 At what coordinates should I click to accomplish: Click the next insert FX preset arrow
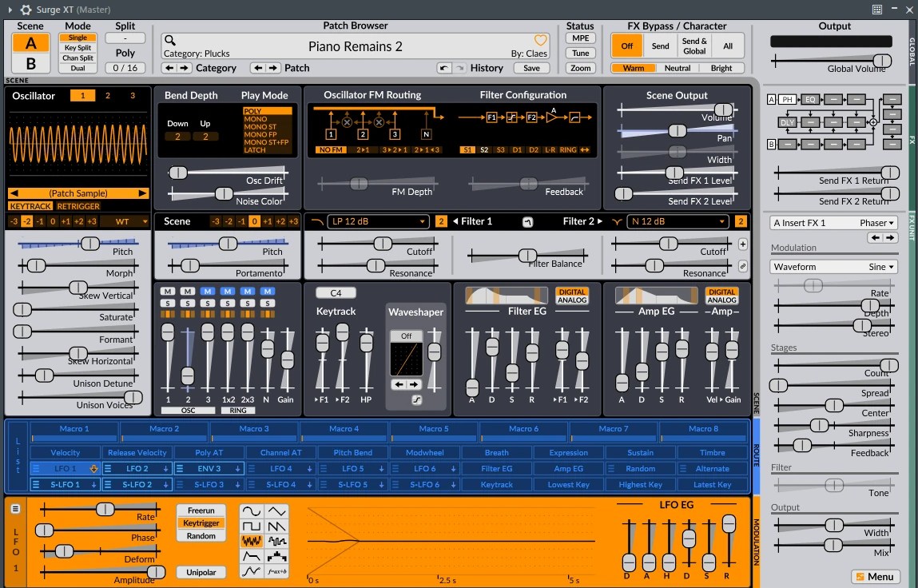point(890,238)
